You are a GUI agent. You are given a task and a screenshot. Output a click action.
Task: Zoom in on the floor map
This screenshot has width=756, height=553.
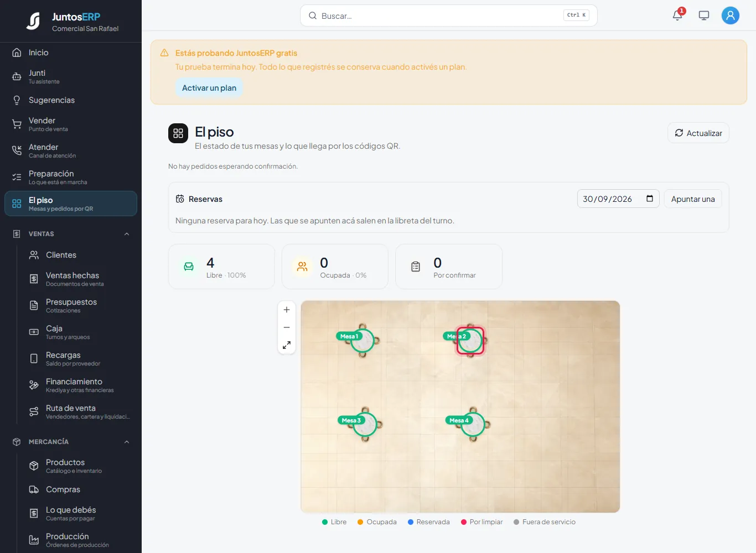287,310
